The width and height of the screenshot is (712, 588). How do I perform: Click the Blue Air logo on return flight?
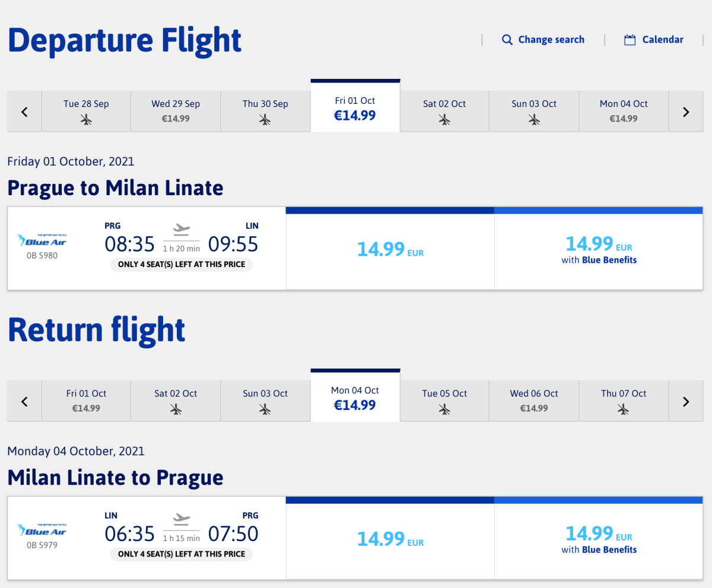tap(42, 530)
